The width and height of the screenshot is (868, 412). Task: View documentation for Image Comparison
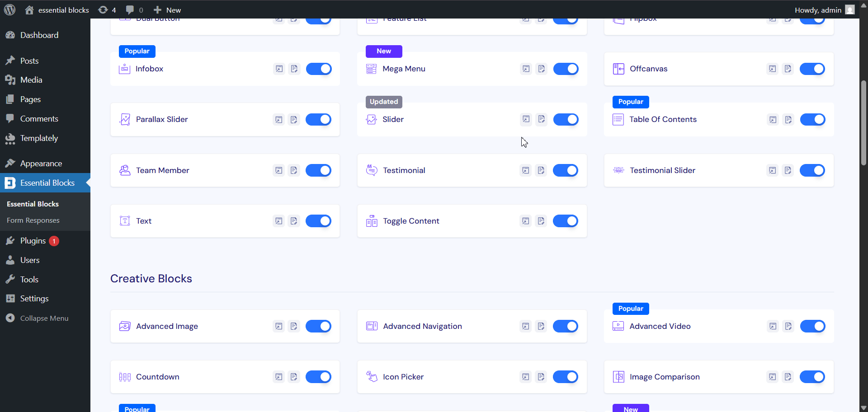coord(789,376)
